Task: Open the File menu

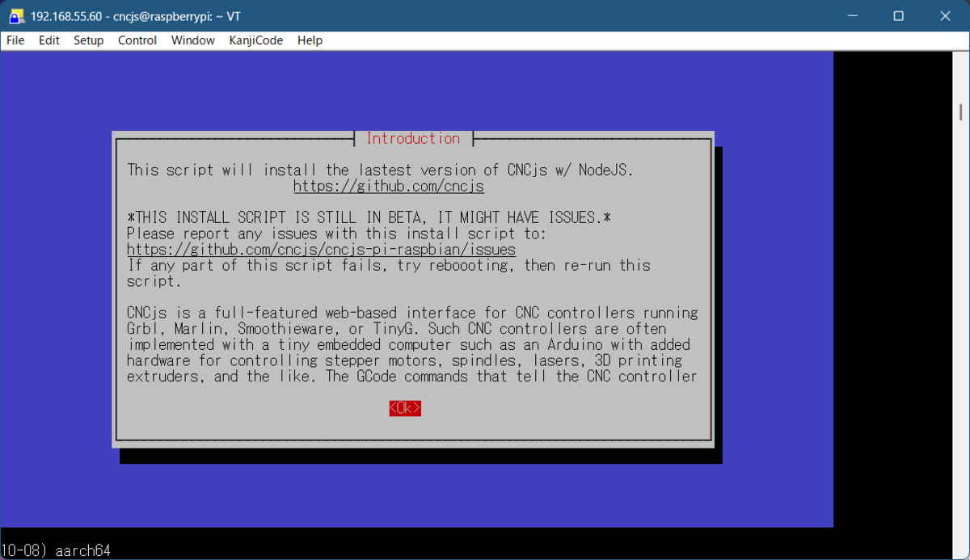Action: [x=15, y=40]
